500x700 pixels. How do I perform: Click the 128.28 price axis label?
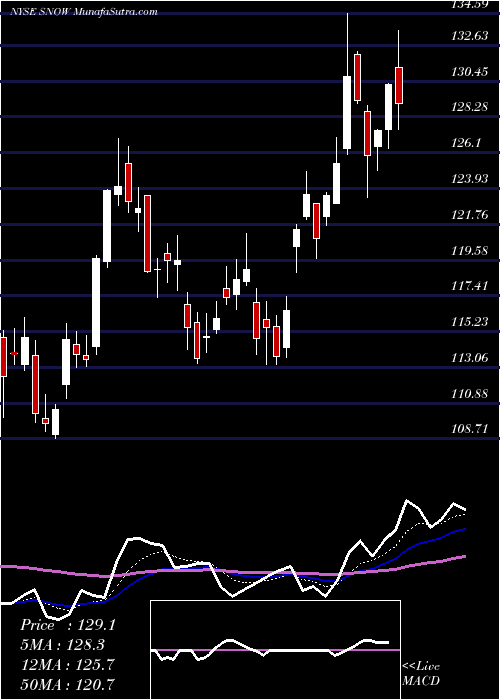(x=469, y=107)
